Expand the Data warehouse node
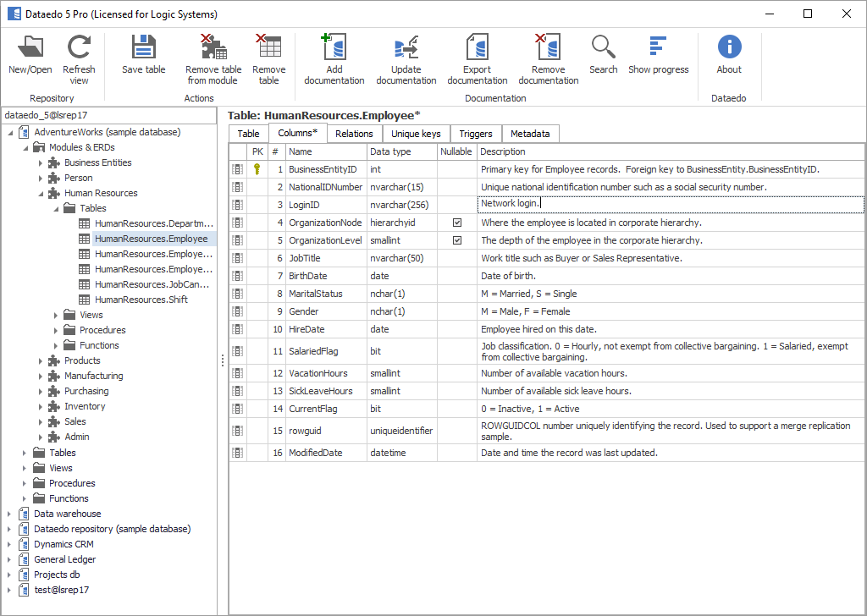This screenshot has width=867, height=616. 9,514
